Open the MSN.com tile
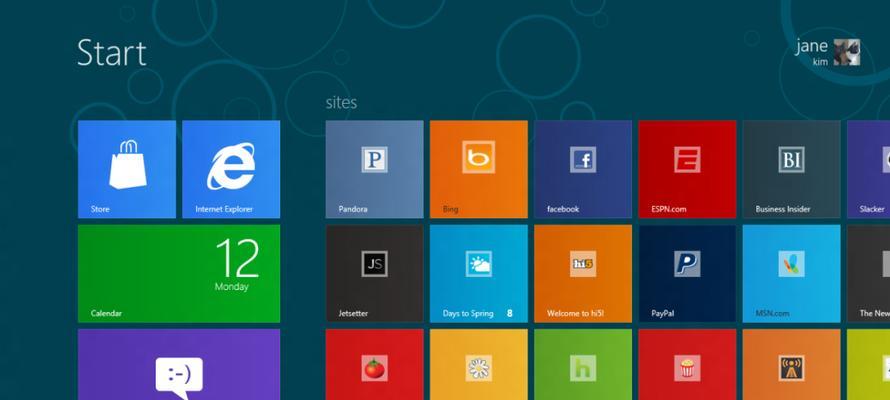This screenshot has width=890, height=400. pyautogui.click(x=792, y=273)
